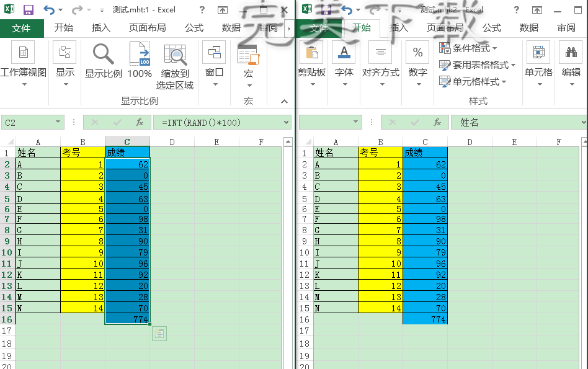Image resolution: width=588 pixels, height=369 pixels.
Task: Select column B header in right sheet
Action: [x=380, y=142]
